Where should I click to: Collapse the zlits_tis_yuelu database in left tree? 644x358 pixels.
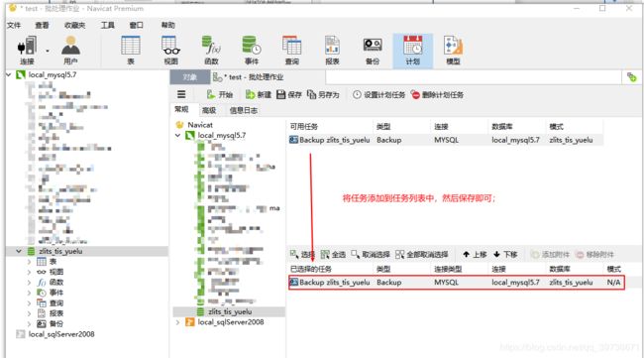pyautogui.click(x=19, y=251)
